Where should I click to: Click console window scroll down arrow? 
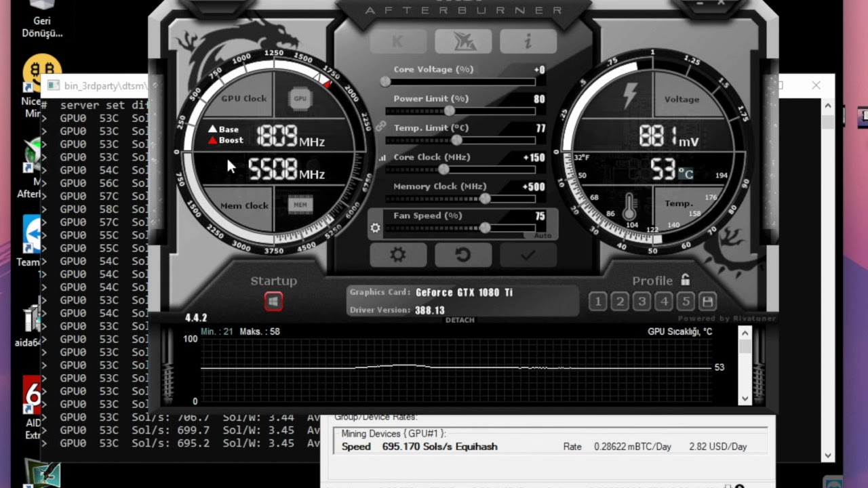click(827, 455)
